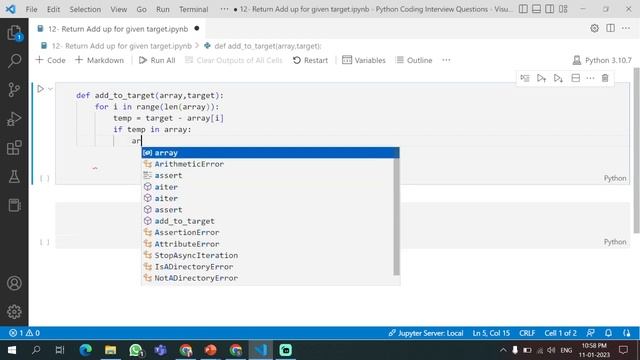Viewport: 640px width, 360px height.
Task: Open the Run menu
Action: [162, 9]
